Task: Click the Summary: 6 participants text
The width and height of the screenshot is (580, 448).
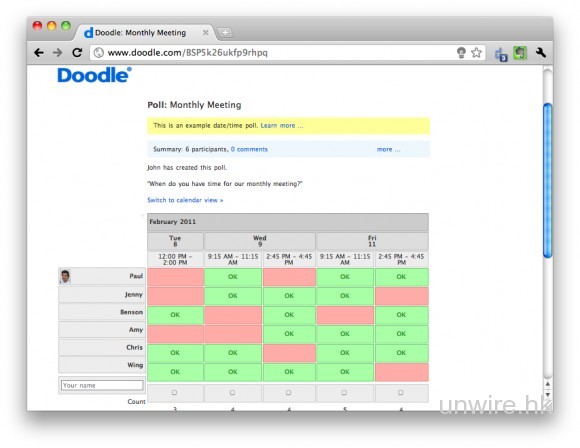Action: 190,149
